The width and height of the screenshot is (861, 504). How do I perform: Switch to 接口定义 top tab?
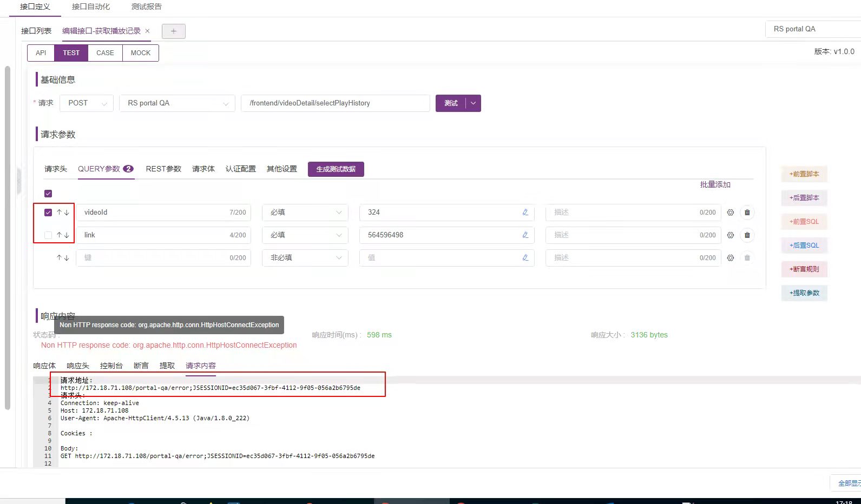point(35,6)
